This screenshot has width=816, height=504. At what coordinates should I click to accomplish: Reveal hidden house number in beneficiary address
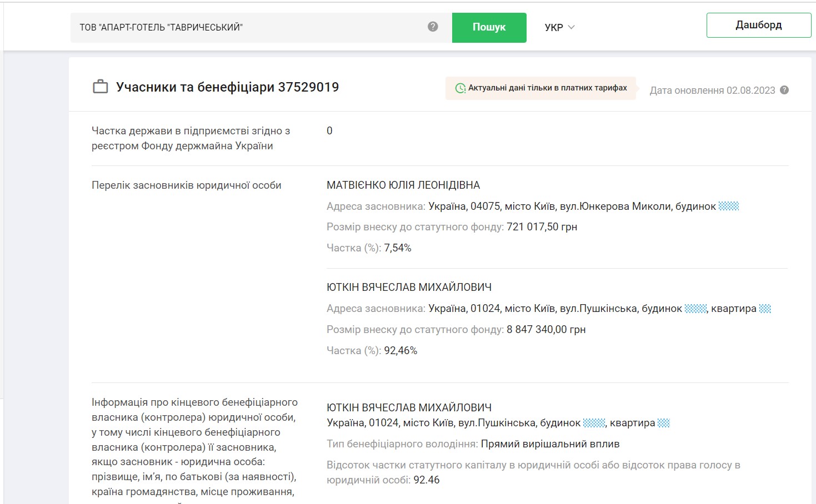pos(594,423)
